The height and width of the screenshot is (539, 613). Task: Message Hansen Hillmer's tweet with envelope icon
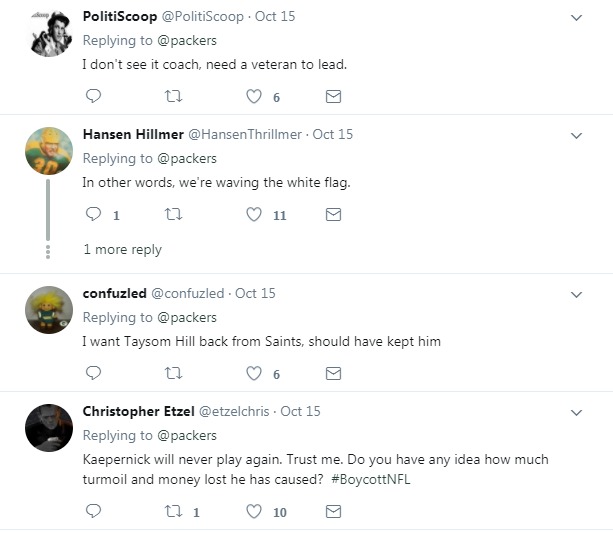coord(334,214)
